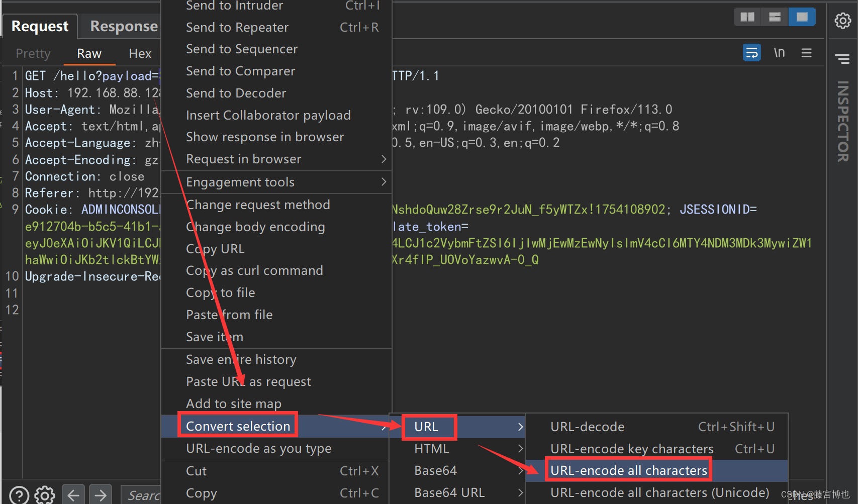Toggle show non-printable characters (\n)

coord(779,52)
